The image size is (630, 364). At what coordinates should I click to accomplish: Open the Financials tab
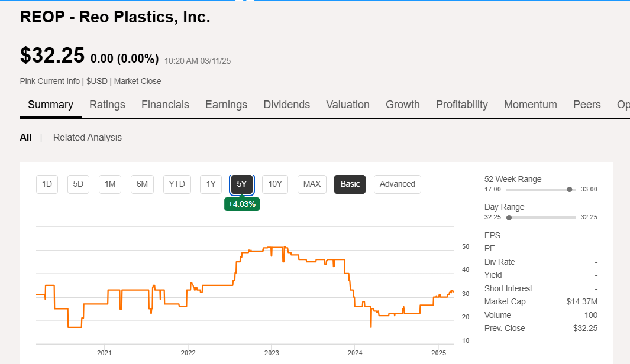point(165,105)
